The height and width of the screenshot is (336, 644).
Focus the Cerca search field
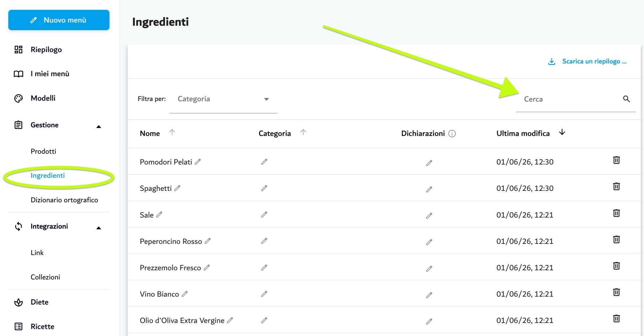[569, 99]
